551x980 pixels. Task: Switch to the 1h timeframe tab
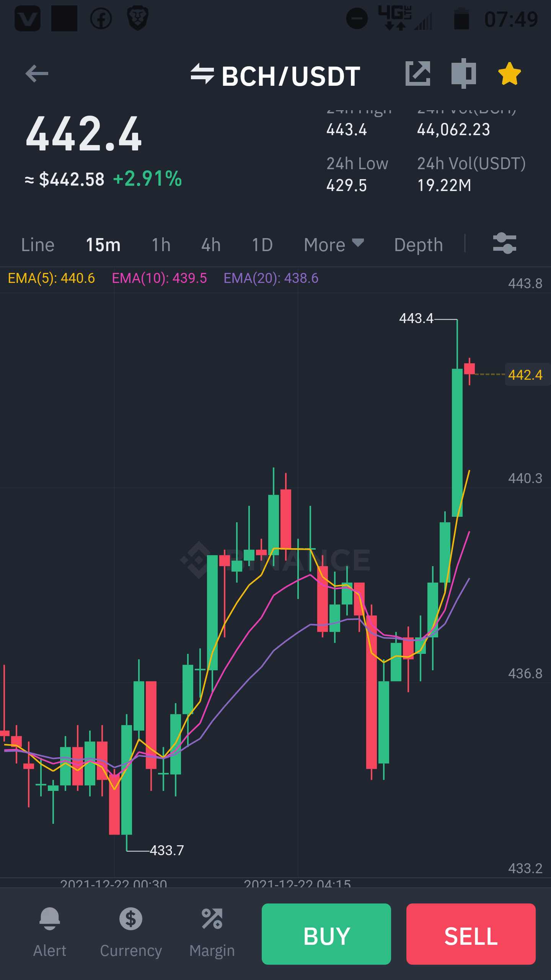pyautogui.click(x=161, y=245)
